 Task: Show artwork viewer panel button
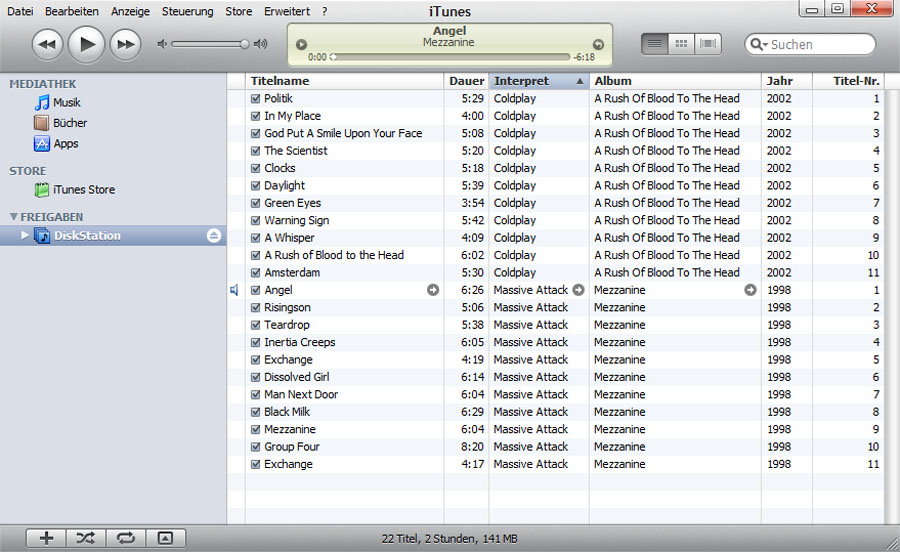(165, 538)
